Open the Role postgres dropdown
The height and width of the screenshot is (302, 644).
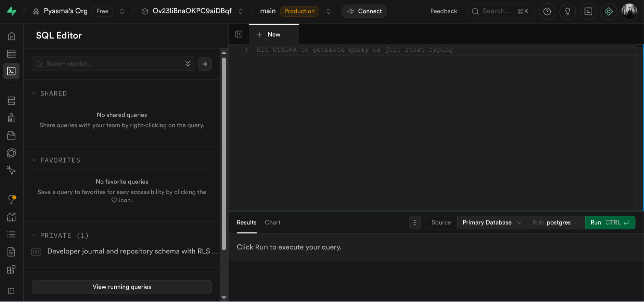556,223
